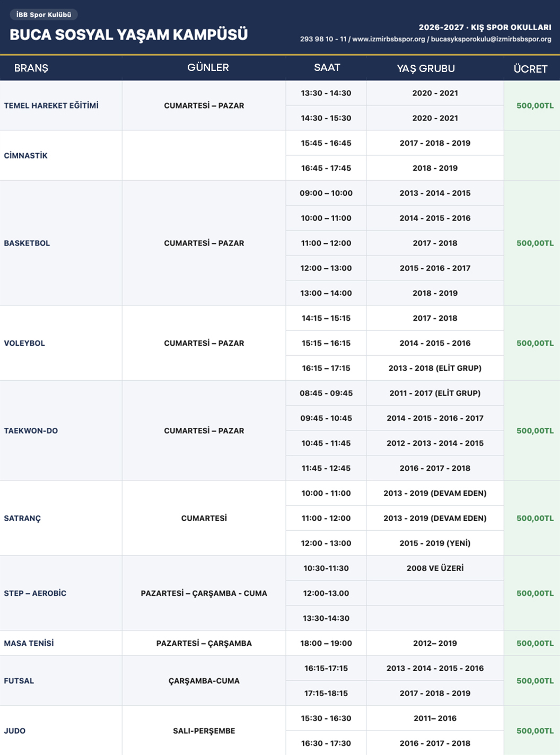Click the bucasyksporokulu@izmirbsbspor.org email address
This screenshot has height=755, width=560.
[x=491, y=39]
